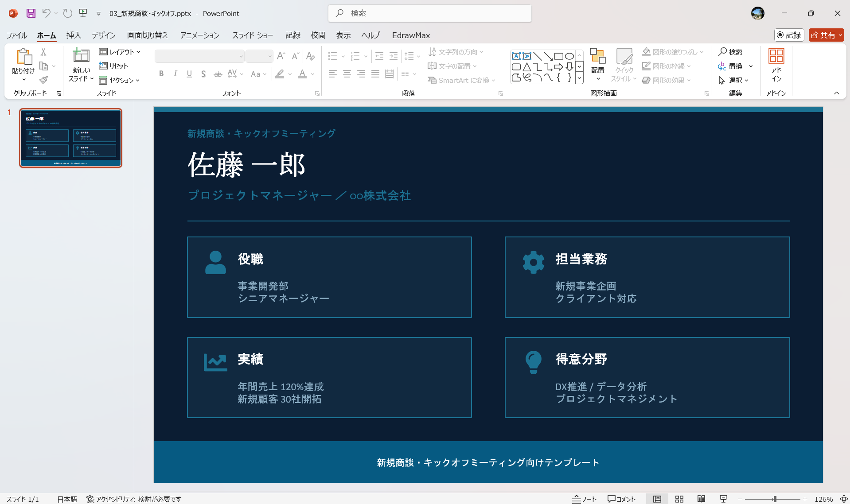The image size is (850, 504).
Task: Apply bold formatting
Action: click(x=161, y=74)
